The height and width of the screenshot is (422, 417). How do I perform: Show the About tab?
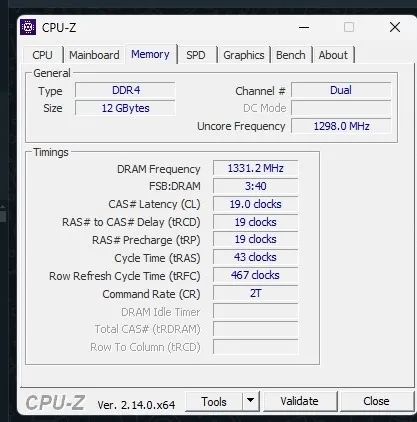tap(333, 55)
